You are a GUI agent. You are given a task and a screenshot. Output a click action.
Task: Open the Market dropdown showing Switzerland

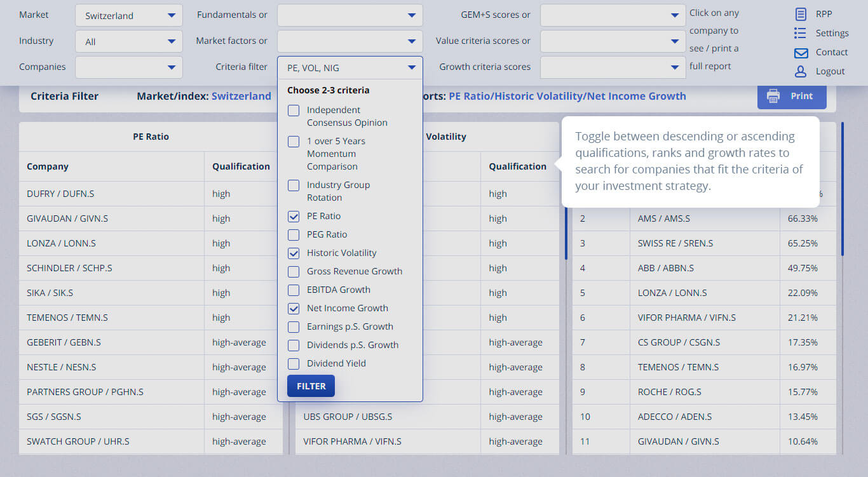(x=129, y=16)
